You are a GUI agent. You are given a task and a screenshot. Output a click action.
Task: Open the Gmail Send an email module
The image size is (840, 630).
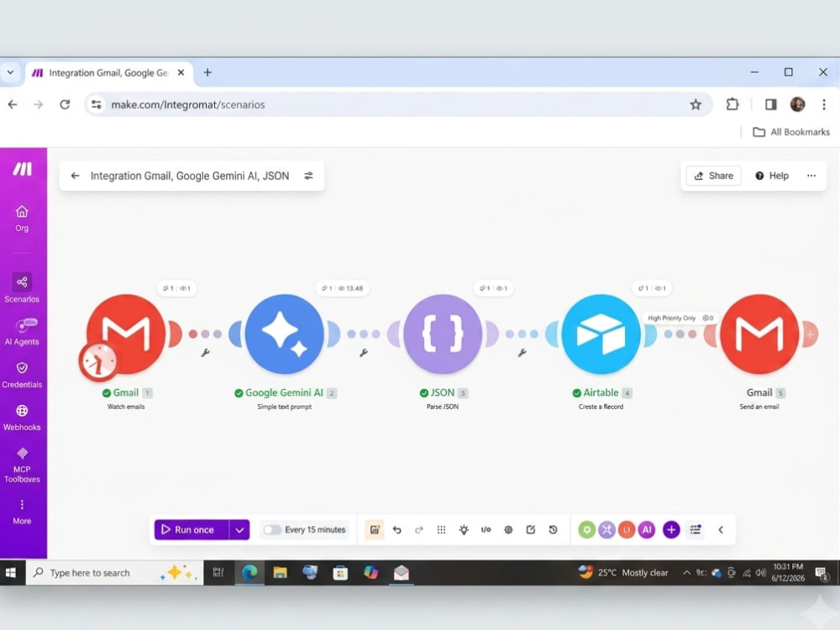(x=759, y=333)
